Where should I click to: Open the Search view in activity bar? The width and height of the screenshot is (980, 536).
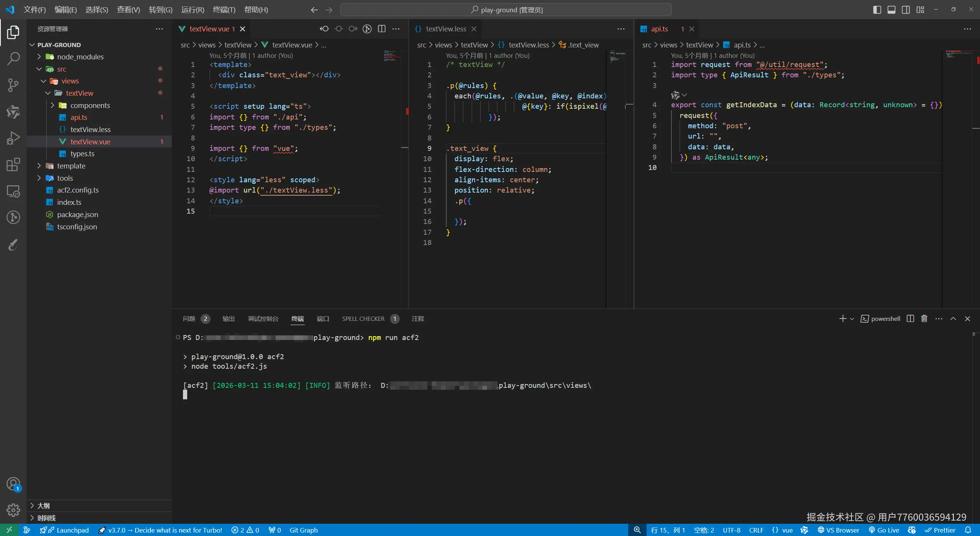[13, 58]
